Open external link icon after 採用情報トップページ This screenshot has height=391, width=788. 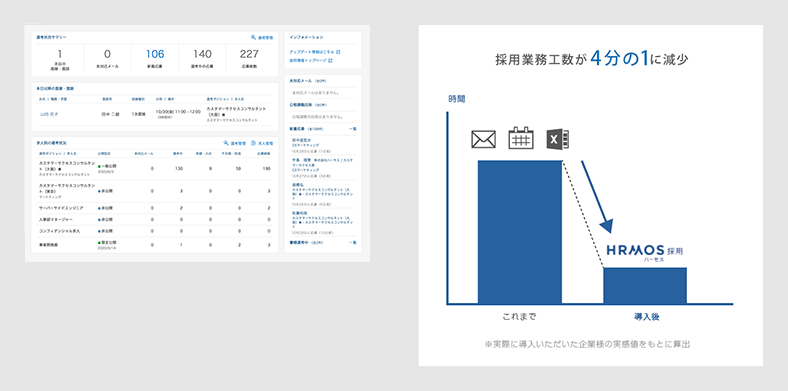coord(330,60)
